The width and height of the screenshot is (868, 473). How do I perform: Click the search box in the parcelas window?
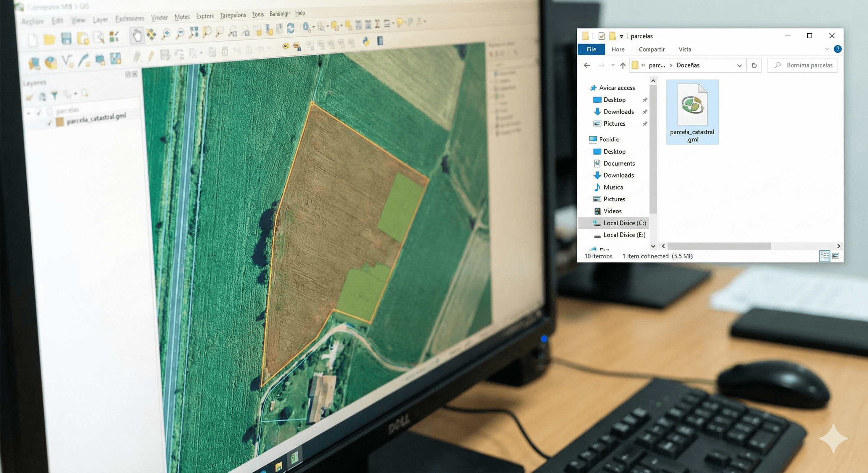click(x=802, y=65)
